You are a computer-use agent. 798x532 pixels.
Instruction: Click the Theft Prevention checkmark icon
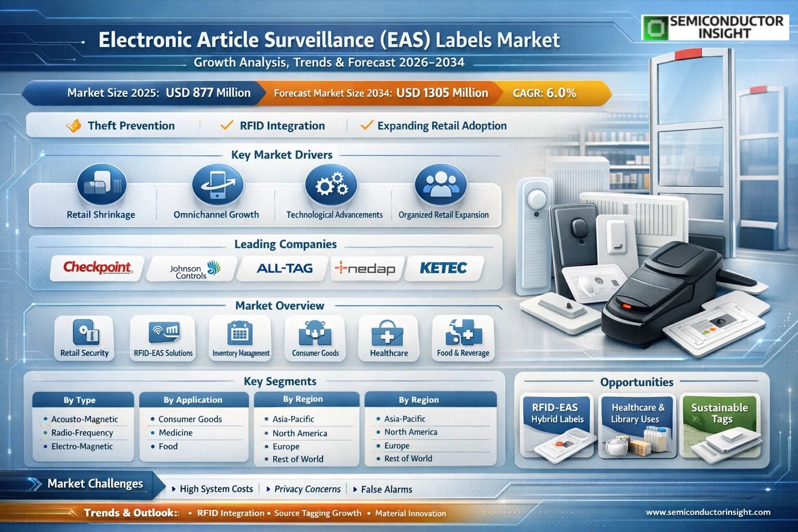click(x=73, y=125)
